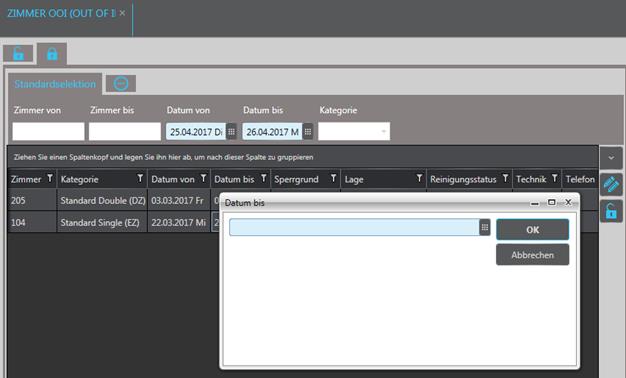Viewport: 626px width, 378px height.
Task: Filter the Sperrgrund column
Action: [x=333, y=178]
